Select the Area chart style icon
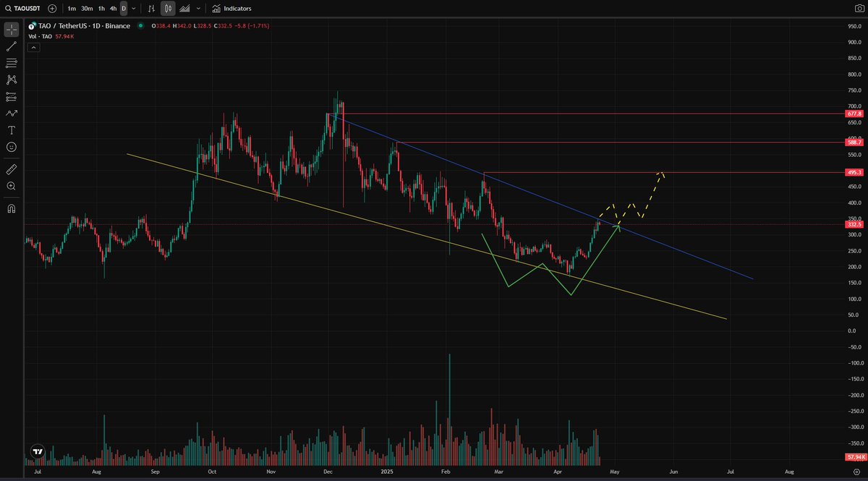This screenshot has height=481, width=868. point(185,9)
